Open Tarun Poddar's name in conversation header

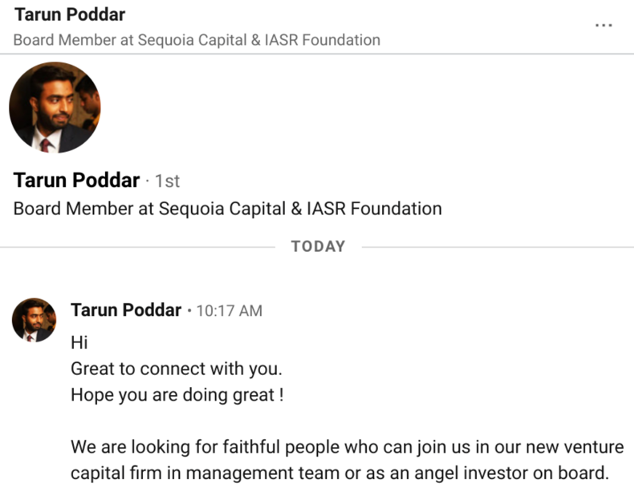pos(70,16)
